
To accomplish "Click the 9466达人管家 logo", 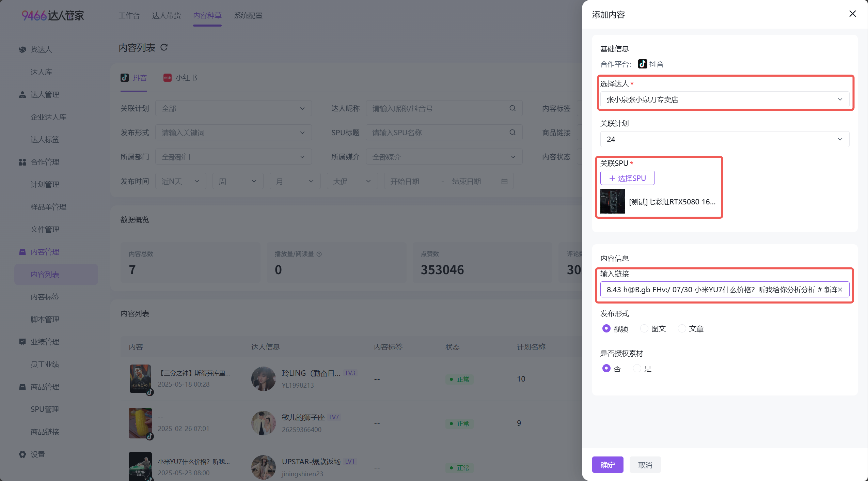I will pyautogui.click(x=53, y=15).
